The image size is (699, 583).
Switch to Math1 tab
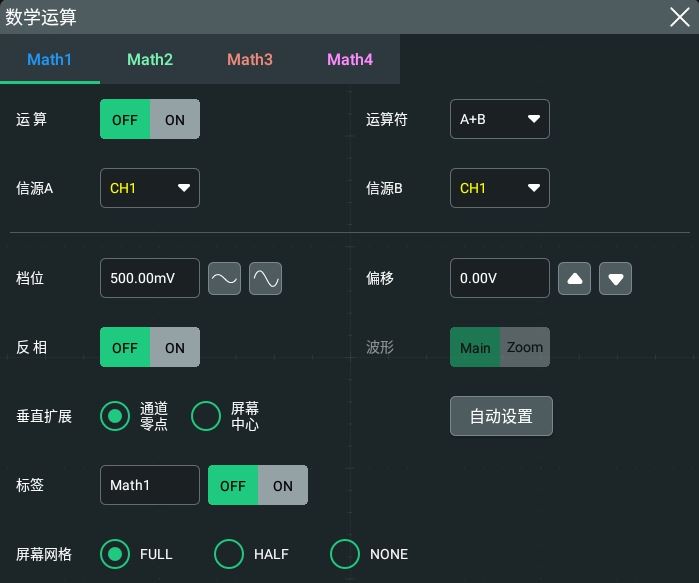pos(49,59)
